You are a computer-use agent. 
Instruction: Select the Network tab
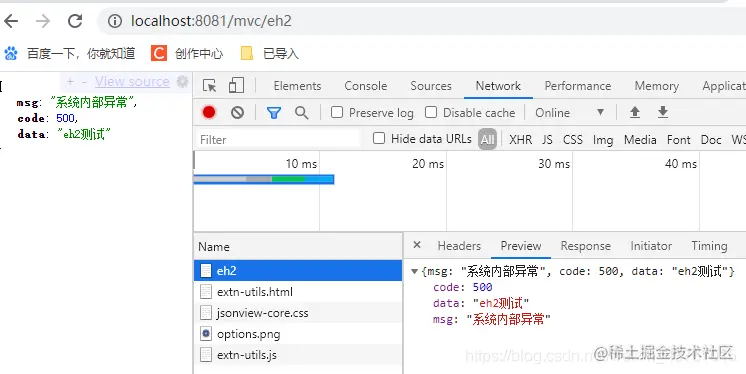coord(498,86)
